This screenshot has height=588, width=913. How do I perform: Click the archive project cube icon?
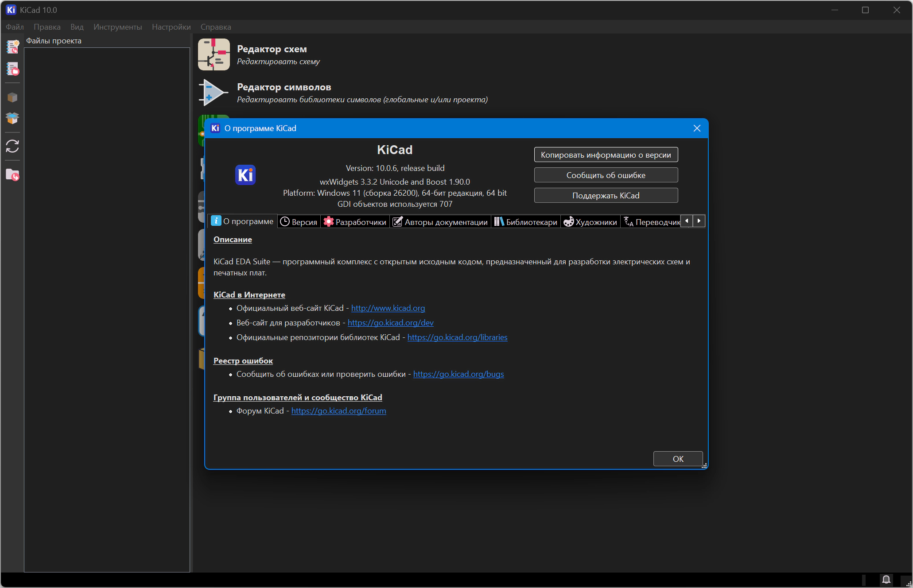(x=12, y=97)
